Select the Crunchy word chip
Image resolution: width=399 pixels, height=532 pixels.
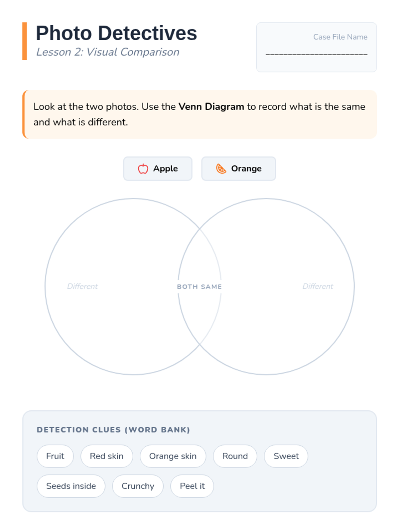click(138, 486)
